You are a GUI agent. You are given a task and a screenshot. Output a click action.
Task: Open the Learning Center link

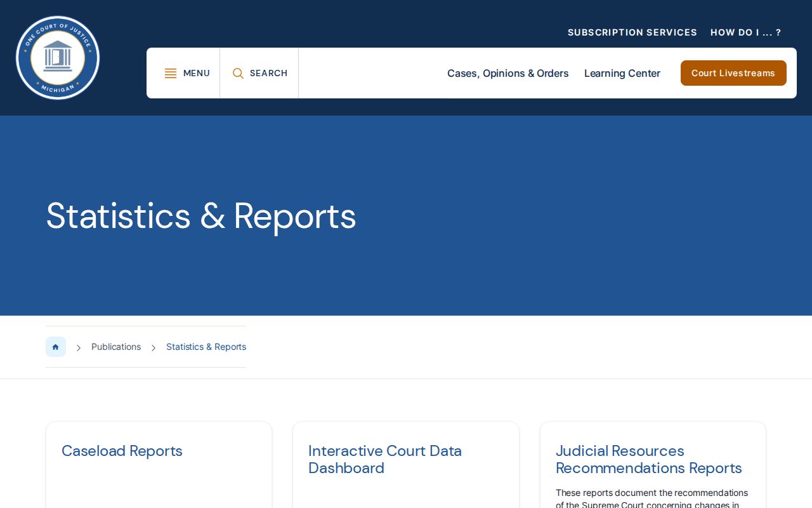tap(622, 74)
